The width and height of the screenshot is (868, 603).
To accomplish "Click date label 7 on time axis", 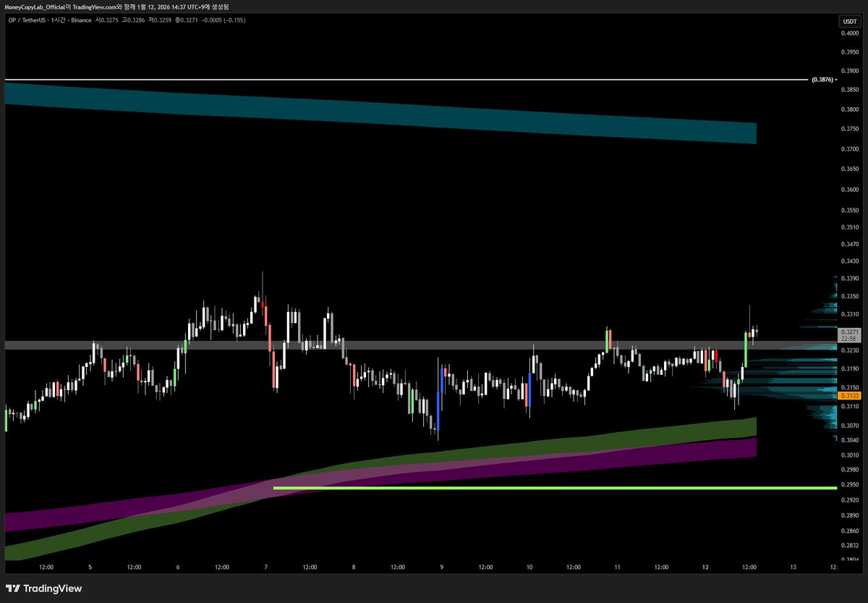I will (266, 568).
